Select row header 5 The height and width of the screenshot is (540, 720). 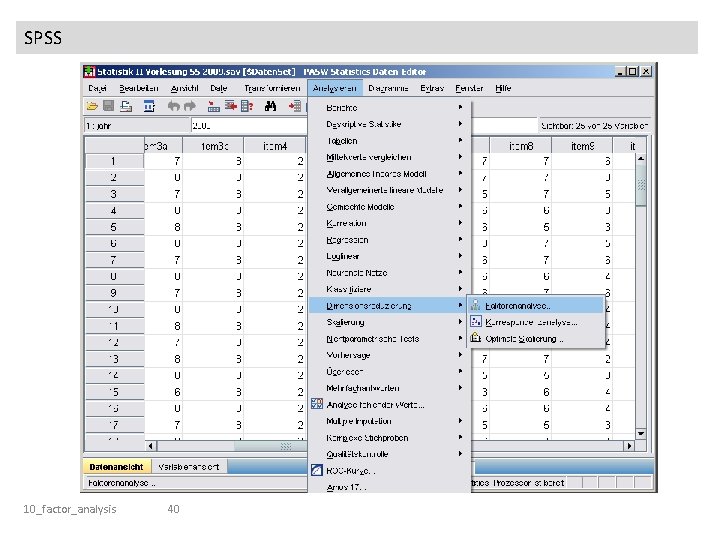coord(114,227)
